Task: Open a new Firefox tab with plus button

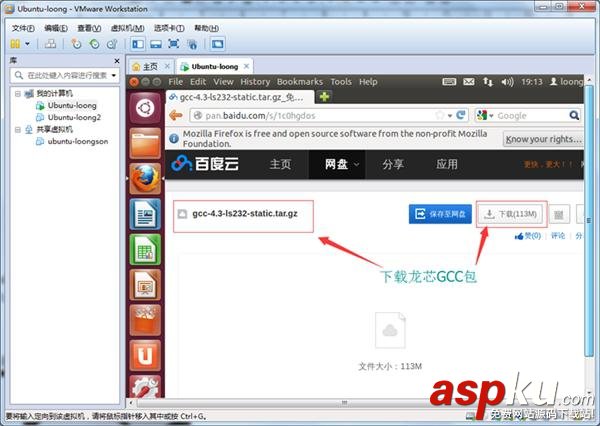Action: (324, 96)
